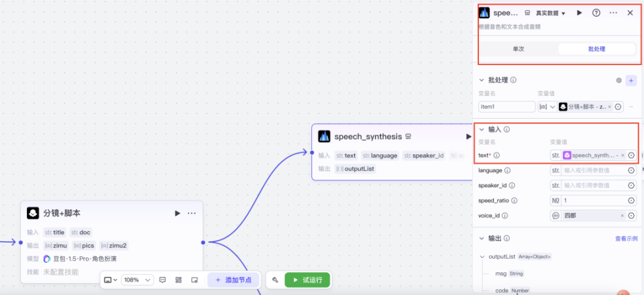Add a new batch variable with plus icon
This screenshot has height=295, width=644.
631,80
